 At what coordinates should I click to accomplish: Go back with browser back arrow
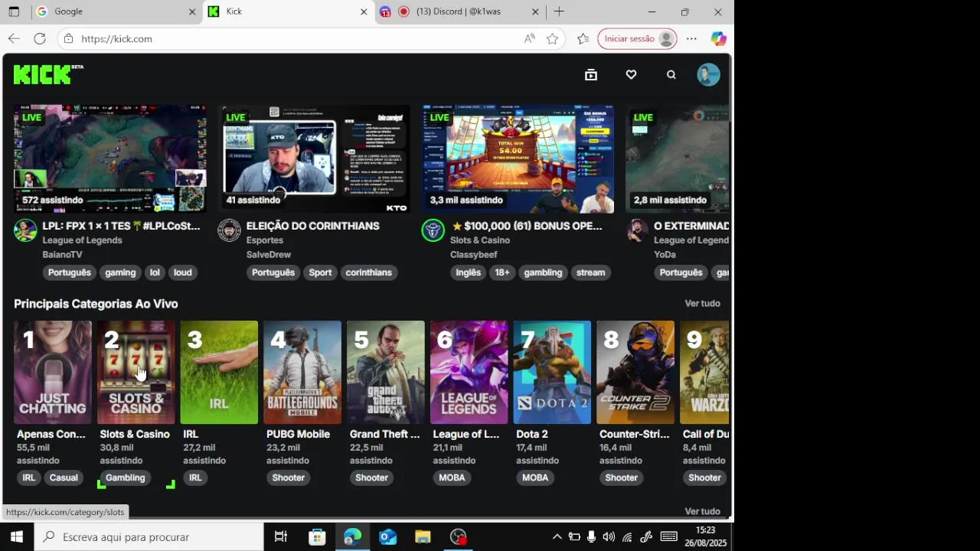[14, 38]
